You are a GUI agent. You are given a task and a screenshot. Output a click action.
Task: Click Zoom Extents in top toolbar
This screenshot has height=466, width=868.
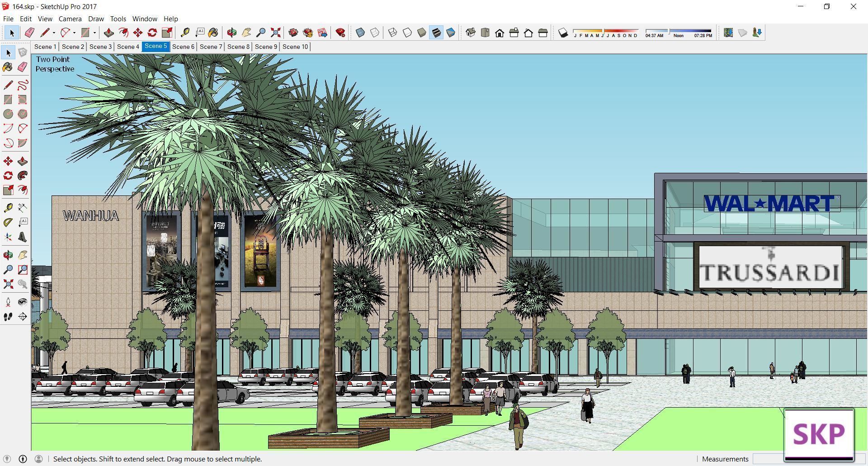coord(275,33)
